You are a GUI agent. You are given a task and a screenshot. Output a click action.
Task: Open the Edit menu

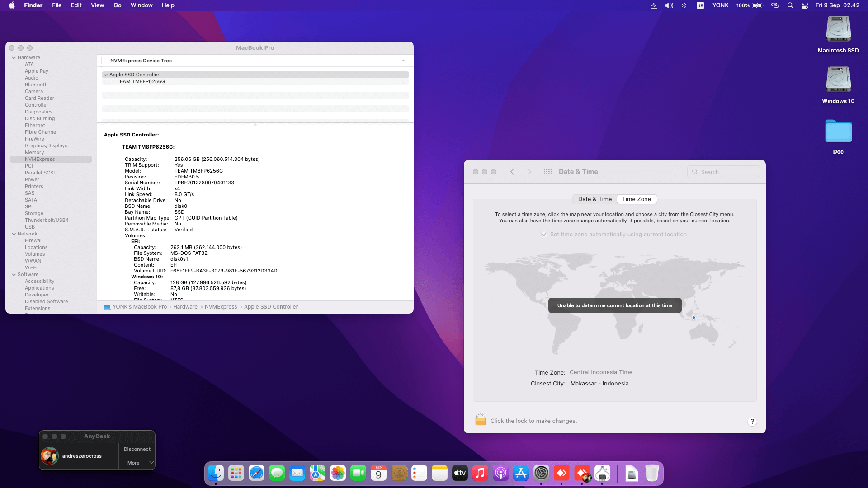(x=76, y=5)
